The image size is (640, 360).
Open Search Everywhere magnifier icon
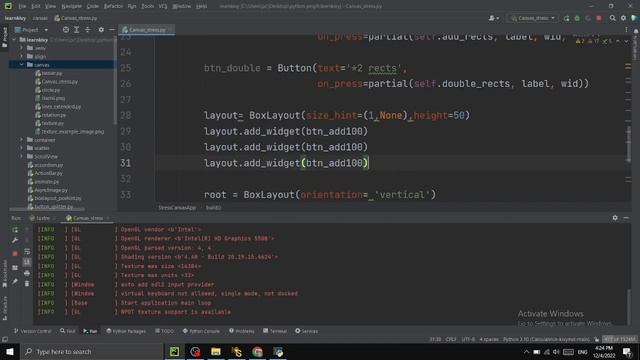(613, 18)
